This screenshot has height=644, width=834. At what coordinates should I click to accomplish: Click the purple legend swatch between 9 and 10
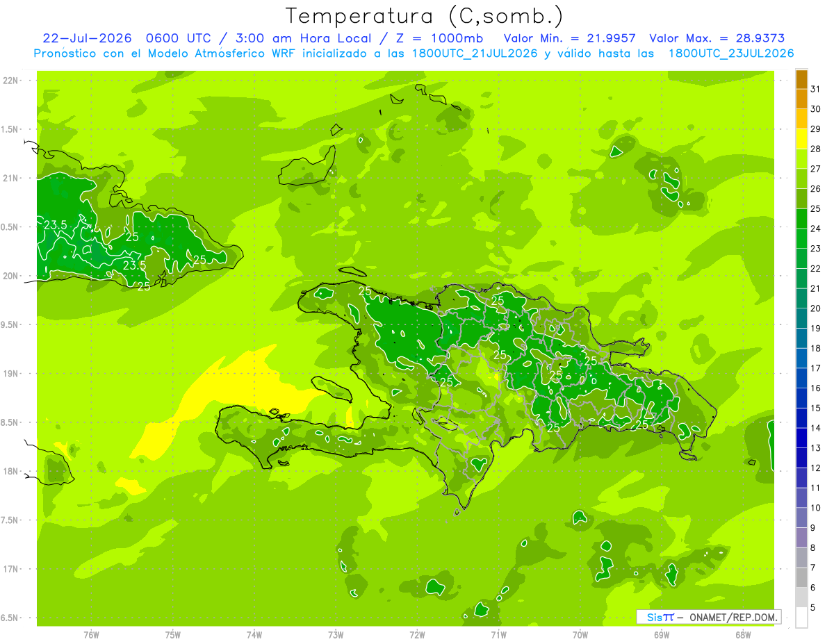(801, 518)
